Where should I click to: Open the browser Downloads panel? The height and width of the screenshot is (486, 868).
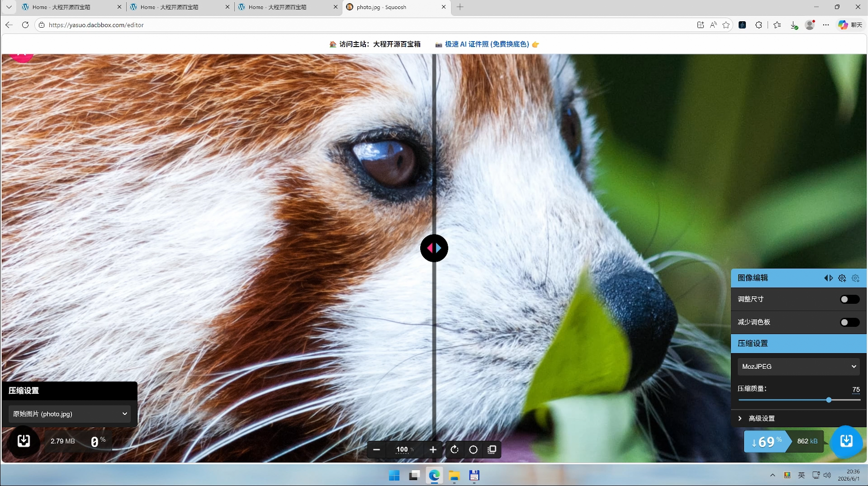tap(794, 25)
